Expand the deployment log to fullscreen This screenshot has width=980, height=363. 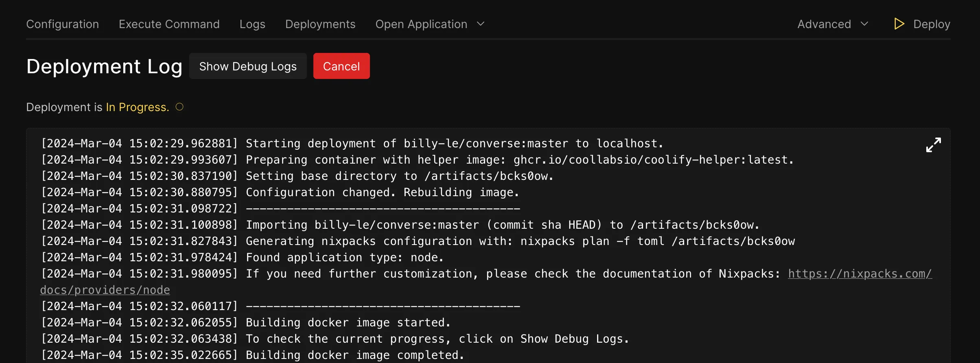pyautogui.click(x=933, y=145)
